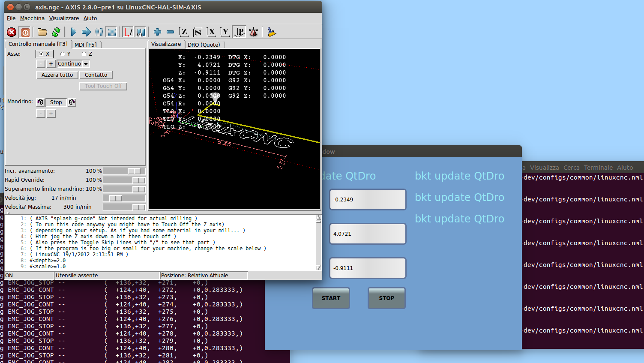644x363 pixels.
Task: Open the Aiuto menu in terminal window
Action: (625, 168)
